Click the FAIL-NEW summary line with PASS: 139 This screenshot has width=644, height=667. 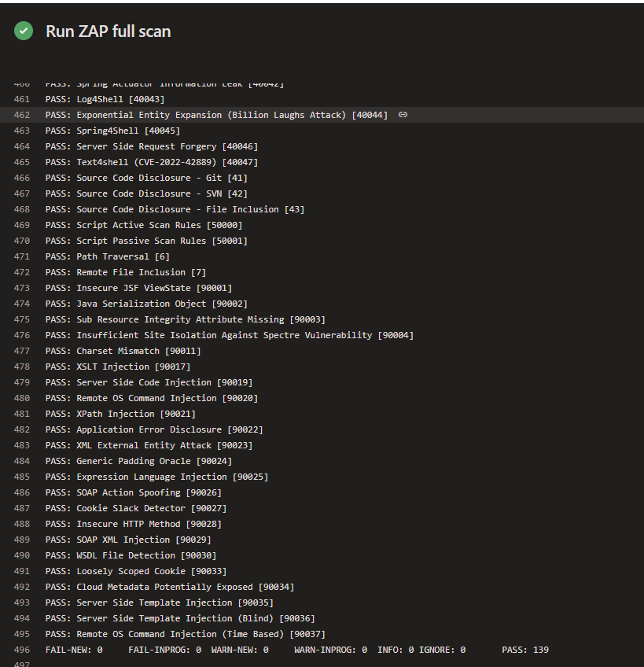(x=296, y=650)
